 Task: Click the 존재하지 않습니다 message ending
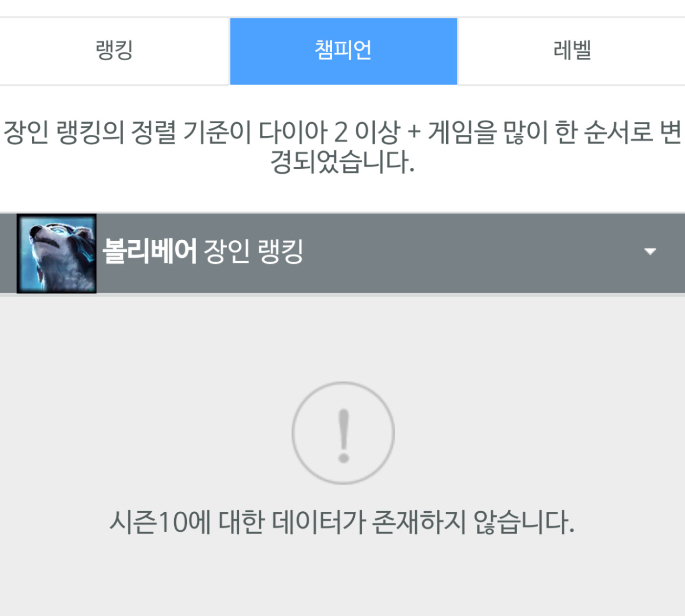(474, 522)
